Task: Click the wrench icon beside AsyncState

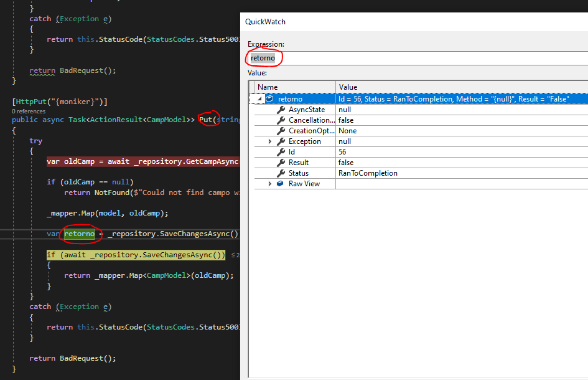Action: 281,110
